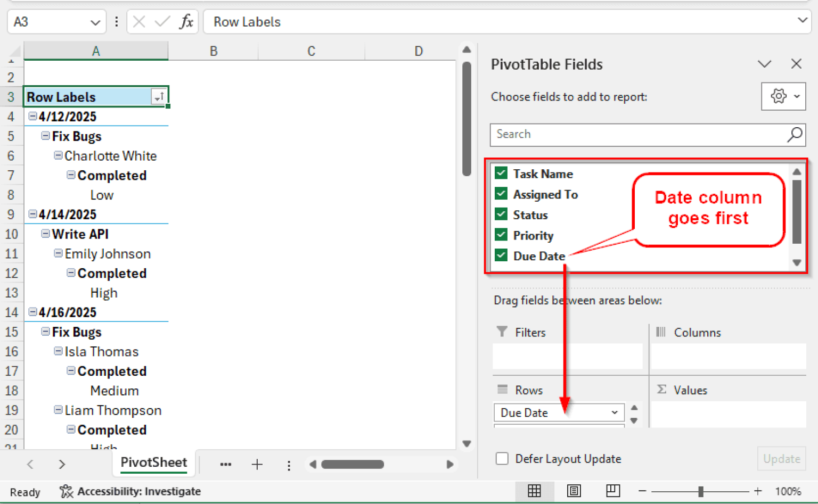The image size is (818, 504).
Task: Uncheck the Priority field checkbox
Action: point(501,235)
